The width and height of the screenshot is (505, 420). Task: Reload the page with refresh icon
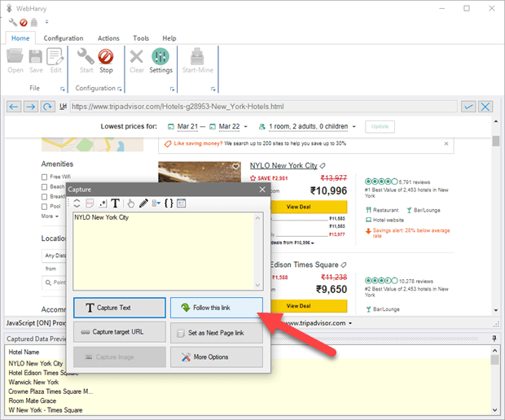click(48, 107)
